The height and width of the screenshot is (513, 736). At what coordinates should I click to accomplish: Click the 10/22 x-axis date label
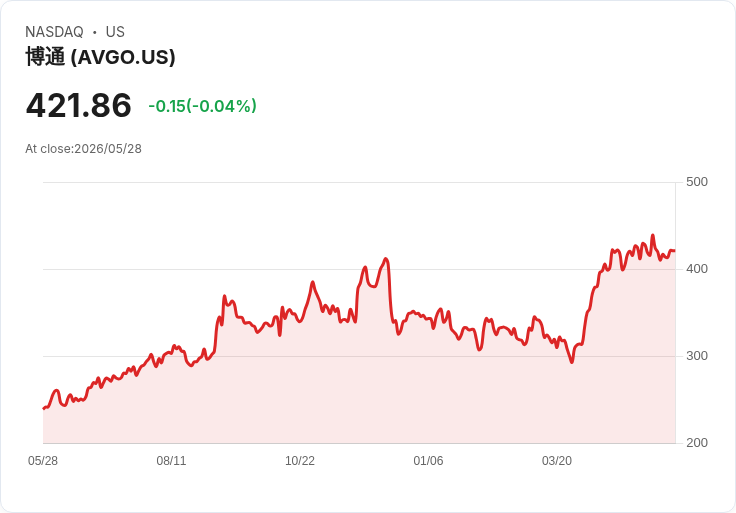point(300,461)
